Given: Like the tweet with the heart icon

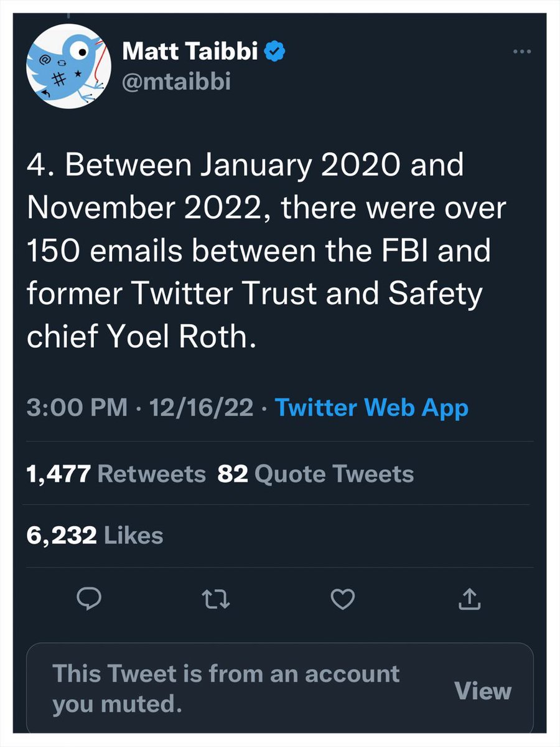Looking at the screenshot, I should [x=342, y=599].
